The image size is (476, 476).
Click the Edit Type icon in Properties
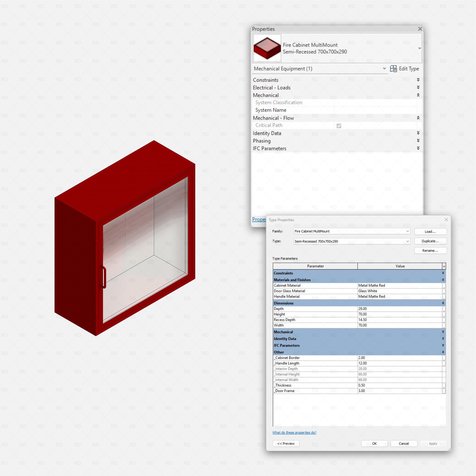point(393,69)
